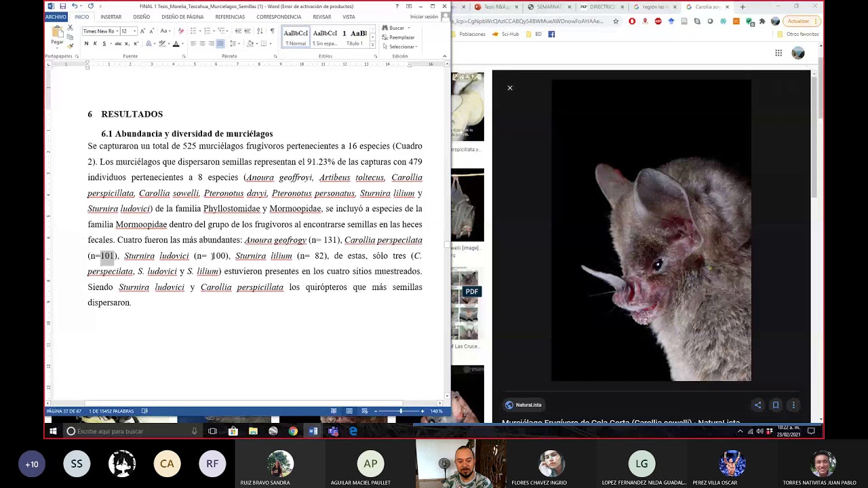Click the Actualizar button in Chrome
The image size is (868, 488).
tap(799, 21)
